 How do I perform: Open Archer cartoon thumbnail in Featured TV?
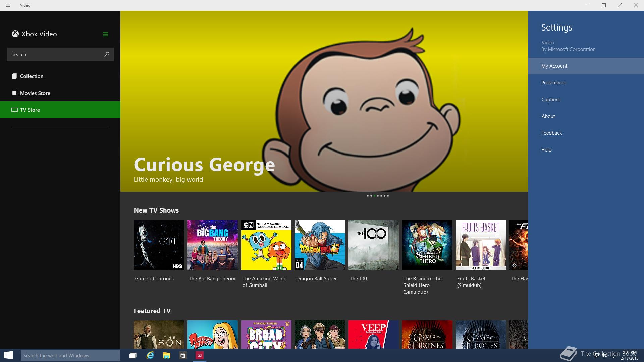coord(320,335)
